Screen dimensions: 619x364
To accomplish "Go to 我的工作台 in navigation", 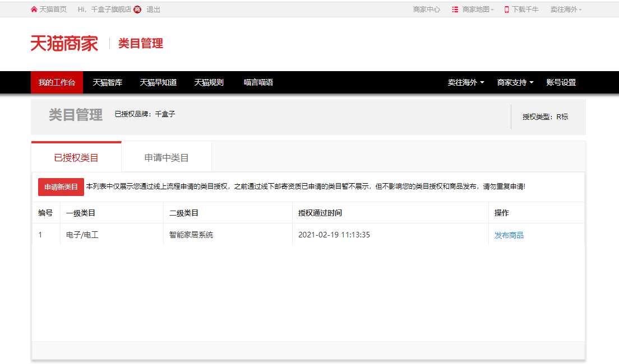I will pos(57,82).
